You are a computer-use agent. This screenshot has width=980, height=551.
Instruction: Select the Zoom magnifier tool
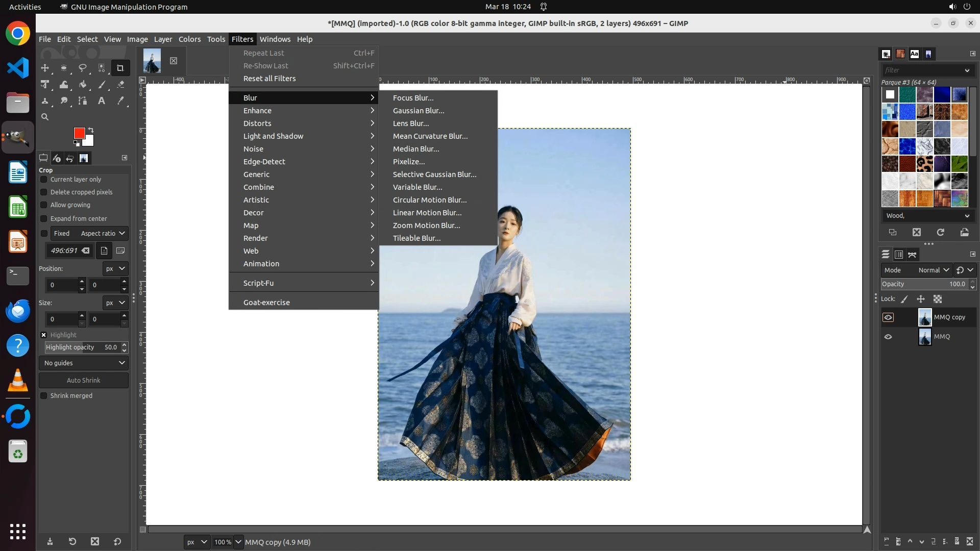(45, 117)
